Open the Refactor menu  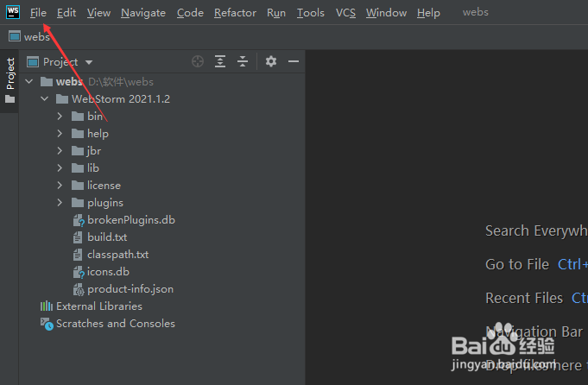click(x=235, y=13)
